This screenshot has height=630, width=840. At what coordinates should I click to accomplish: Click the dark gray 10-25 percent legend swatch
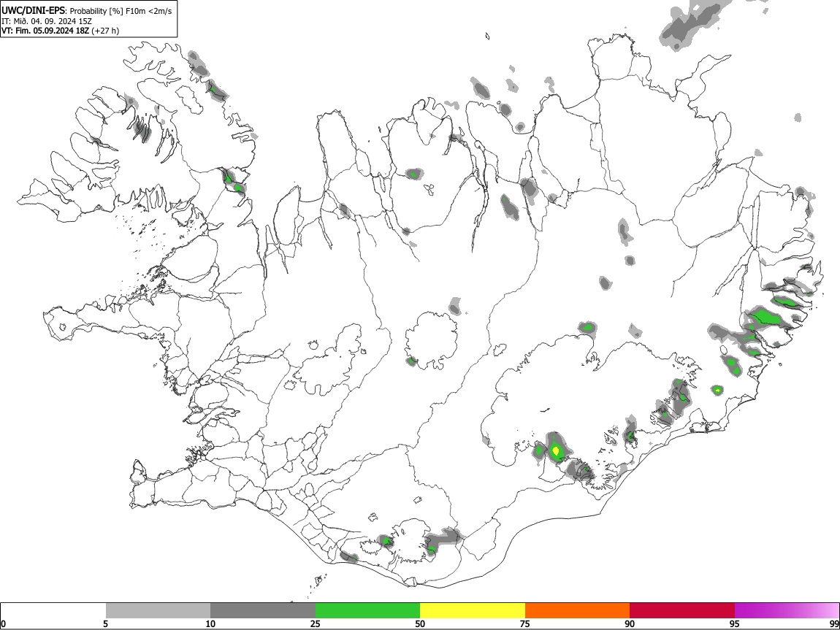[263, 611]
